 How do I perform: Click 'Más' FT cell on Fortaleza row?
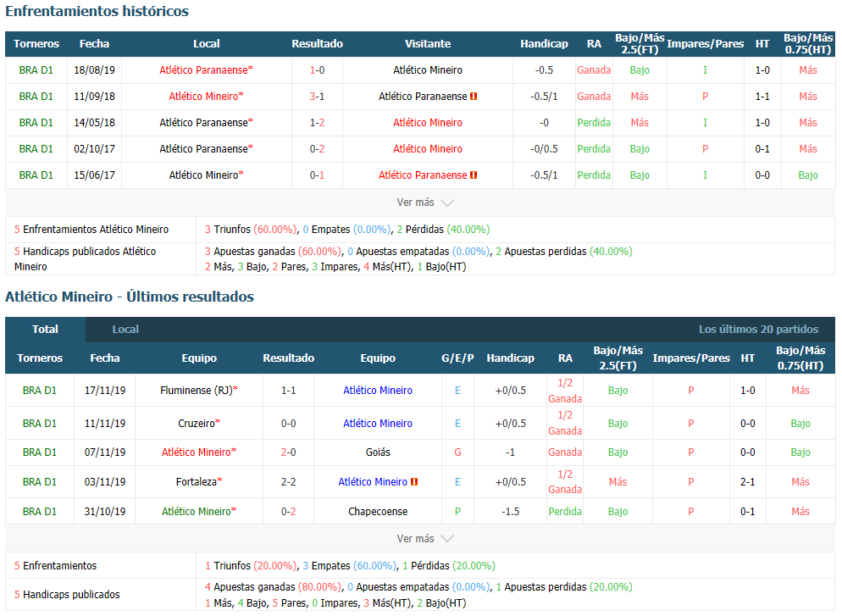click(x=618, y=482)
